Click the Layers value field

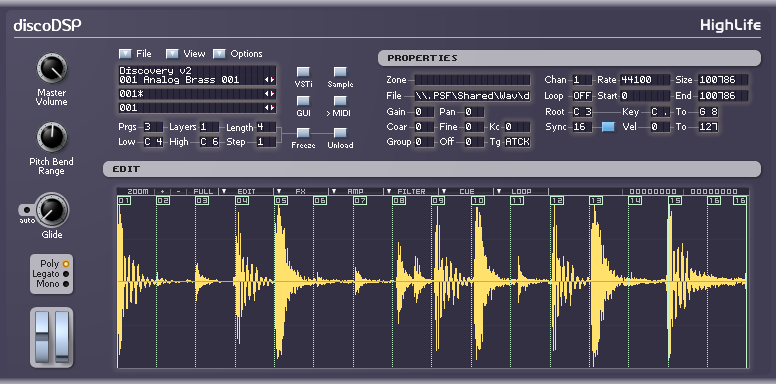(x=209, y=127)
